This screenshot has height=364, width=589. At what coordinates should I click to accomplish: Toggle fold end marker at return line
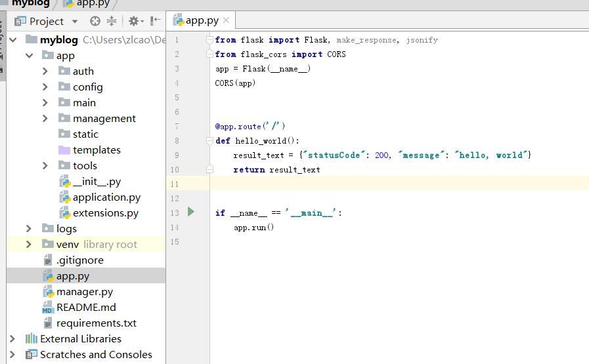210,169
